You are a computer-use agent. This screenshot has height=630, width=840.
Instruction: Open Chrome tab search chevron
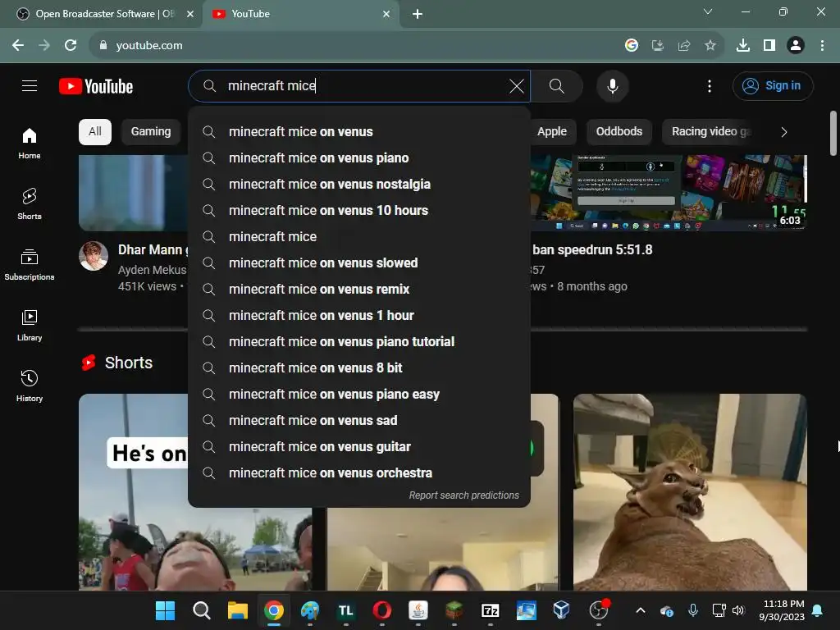(x=708, y=11)
